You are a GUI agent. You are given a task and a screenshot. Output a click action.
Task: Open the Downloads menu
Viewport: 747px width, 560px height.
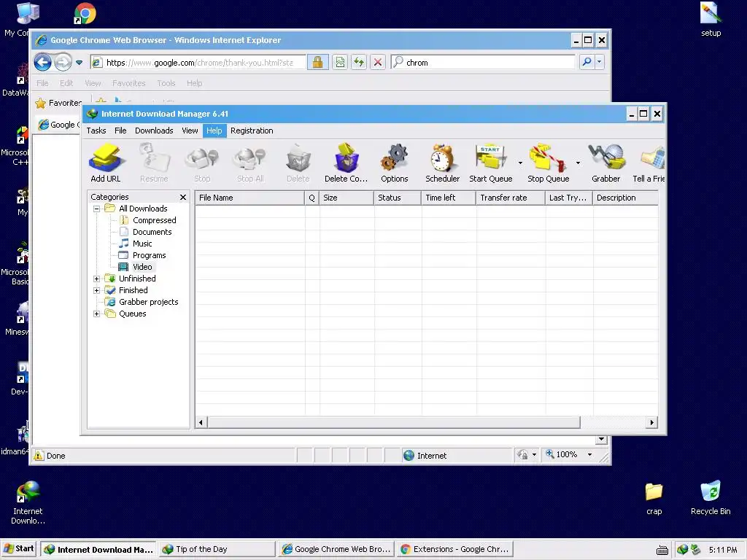(x=154, y=131)
